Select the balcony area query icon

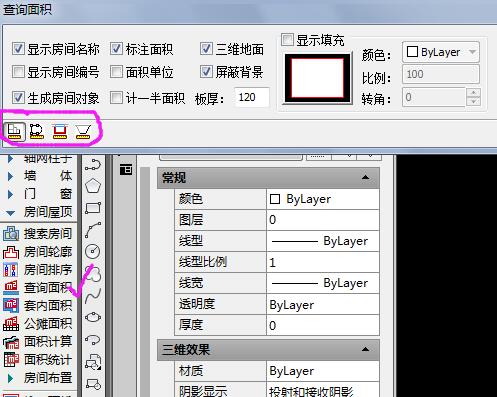coord(60,131)
